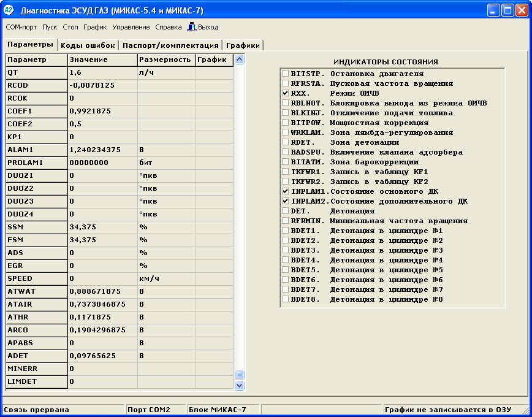The width and height of the screenshot is (532, 417).
Task: Enable the BLKINJ fuel cutoff checkbox
Action: coord(286,113)
